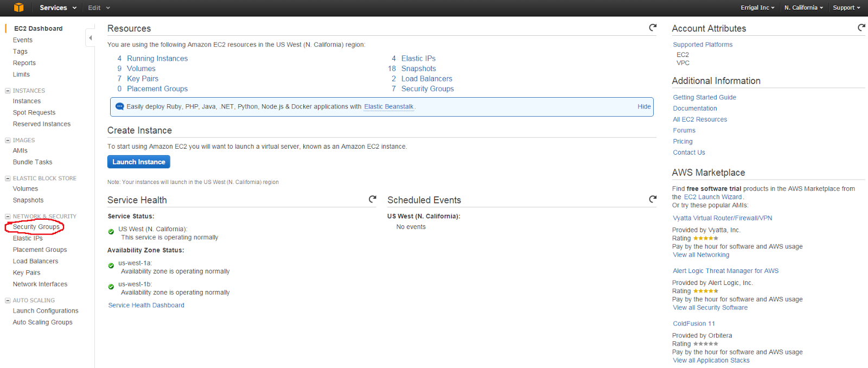Refresh the Resources section

click(653, 27)
